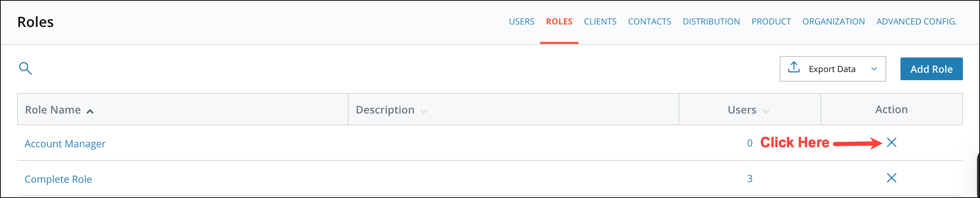This screenshot has width=980, height=198.
Task: Click the Role Name column header
Action: [183, 109]
